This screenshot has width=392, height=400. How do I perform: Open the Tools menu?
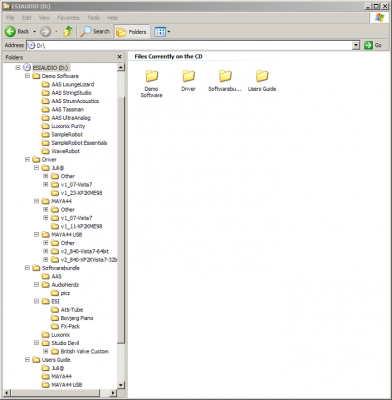click(x=94, y=18)
